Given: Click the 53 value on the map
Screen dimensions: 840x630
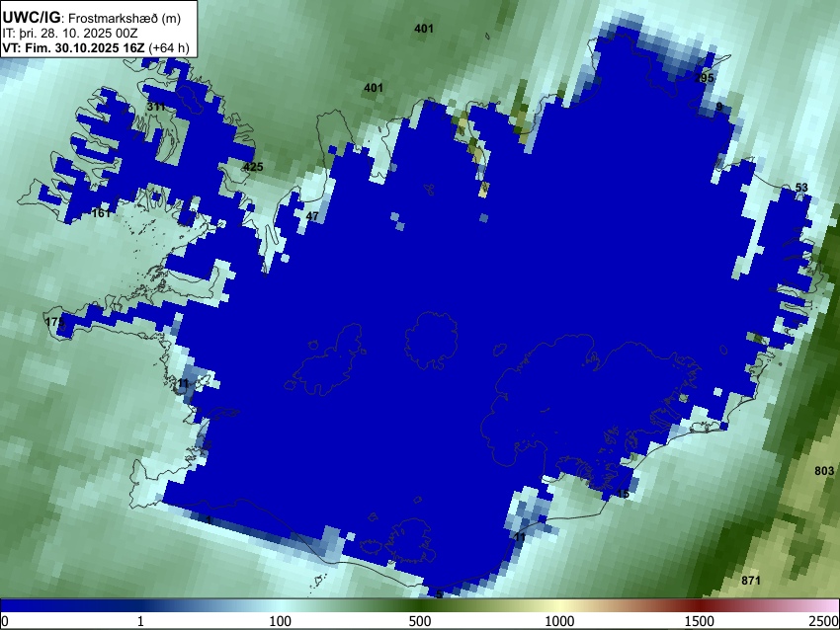Looking at the screenshot, I should point(801,188).
